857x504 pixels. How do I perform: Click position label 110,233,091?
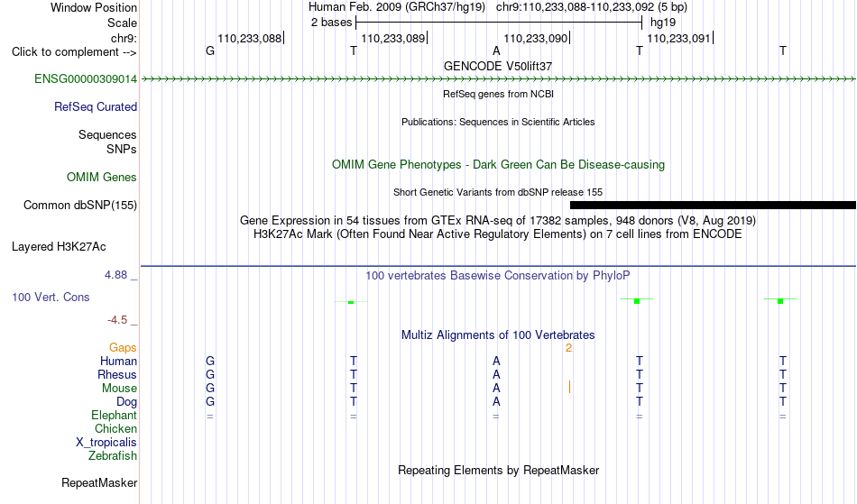coord(678,39)
